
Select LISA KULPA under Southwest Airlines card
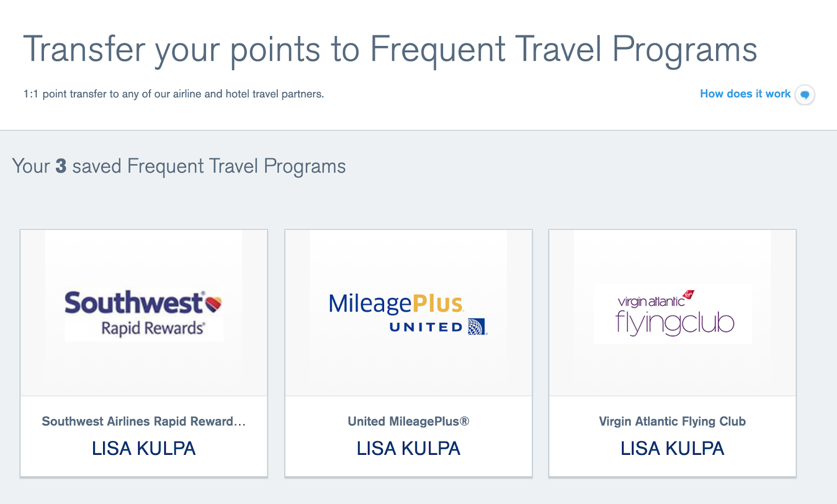(144, 449)
